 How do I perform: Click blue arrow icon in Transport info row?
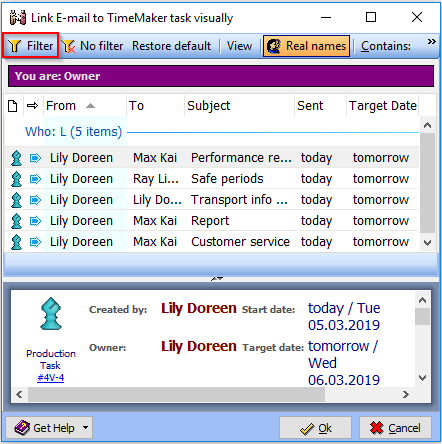pos(35,200)
